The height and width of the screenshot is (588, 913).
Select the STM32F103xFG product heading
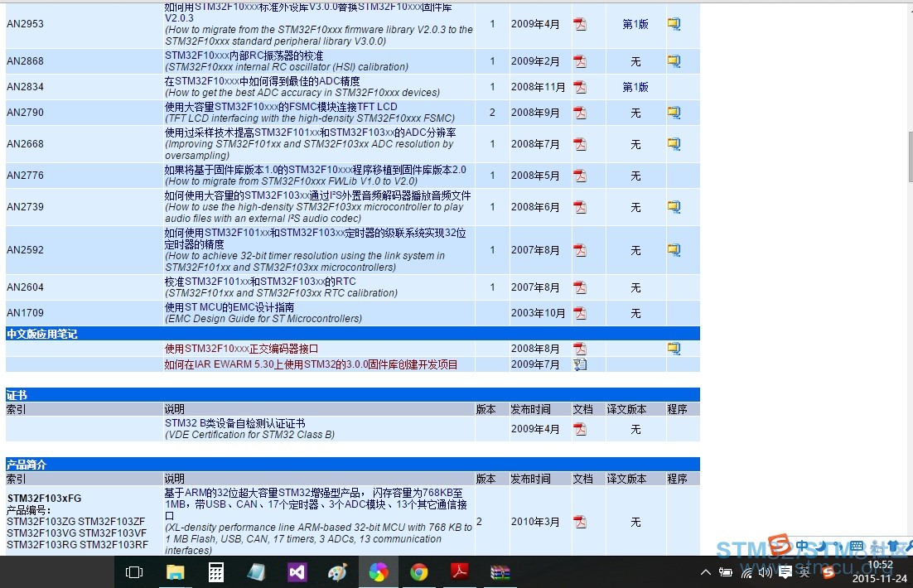pos(44,499)
